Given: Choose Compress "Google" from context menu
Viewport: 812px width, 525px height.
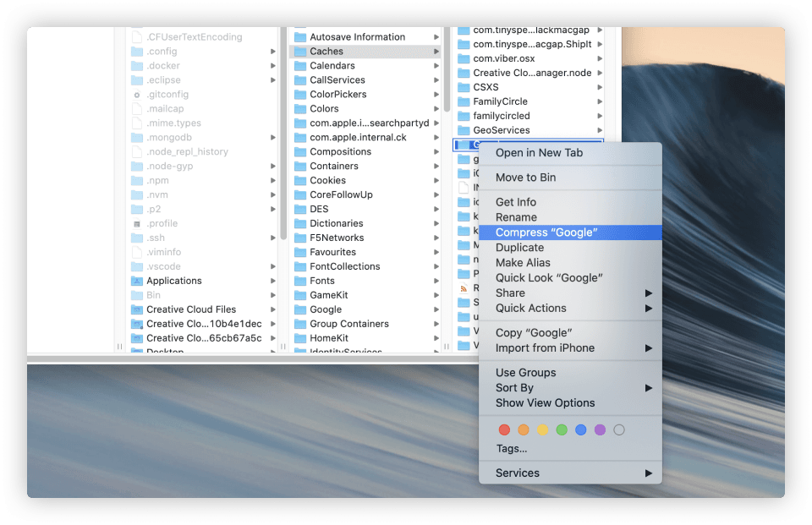Looking at the screenshot, I should [x=546, y=232].
